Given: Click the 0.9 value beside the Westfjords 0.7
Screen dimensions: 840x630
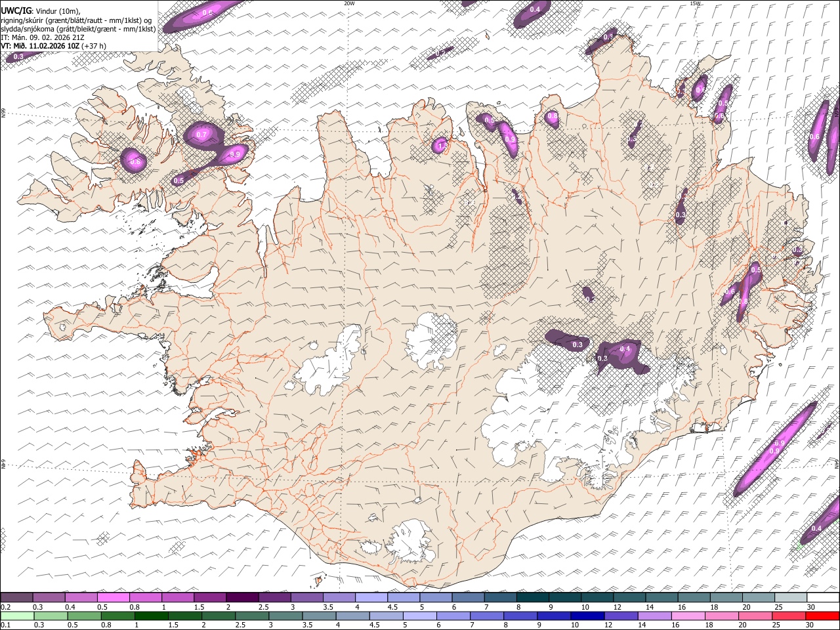Looking at the screenshot, I should coord(236,154).
